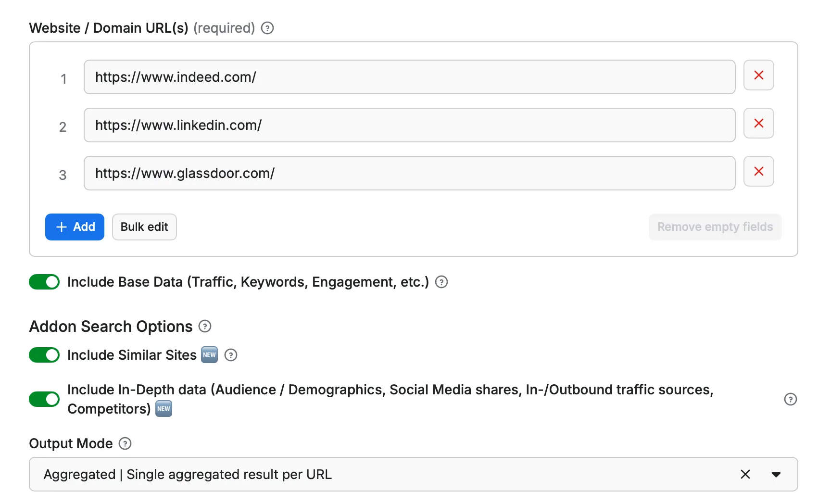Open Addon Search Options help icon

204,327
